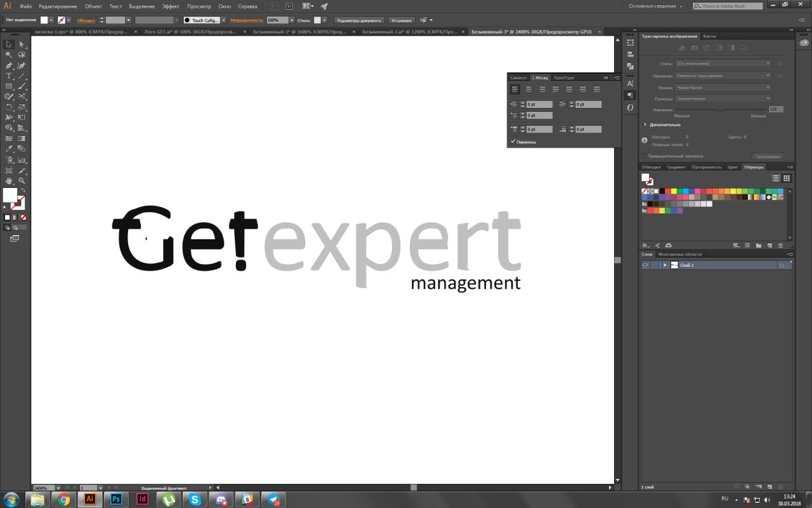
Task: Select the Type (T) tool
Action: point(9,76)
